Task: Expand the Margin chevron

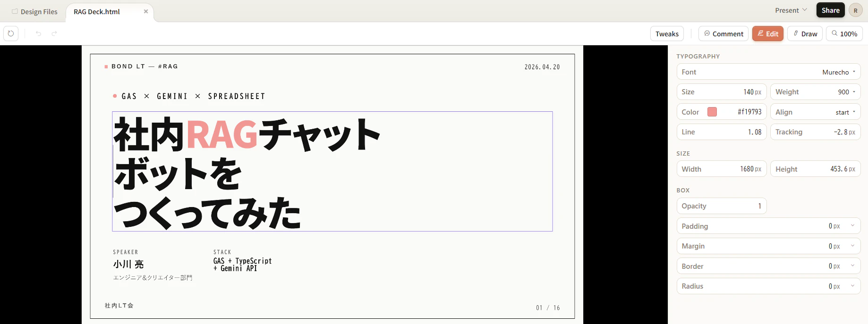Action: coord(852,246)
